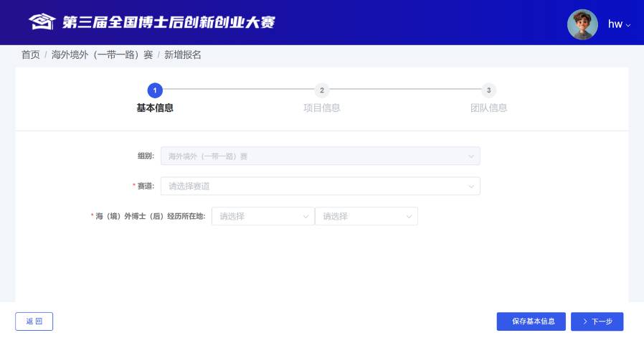The width and height of the screenshot is (644, 343).
Task: Proceed with the 下一步 button
Action: pyautogui.click(x=597, y=321)
